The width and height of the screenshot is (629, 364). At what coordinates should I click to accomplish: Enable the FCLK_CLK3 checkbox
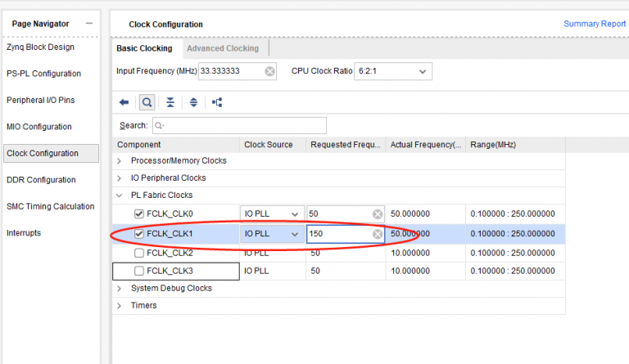point(139,271)
